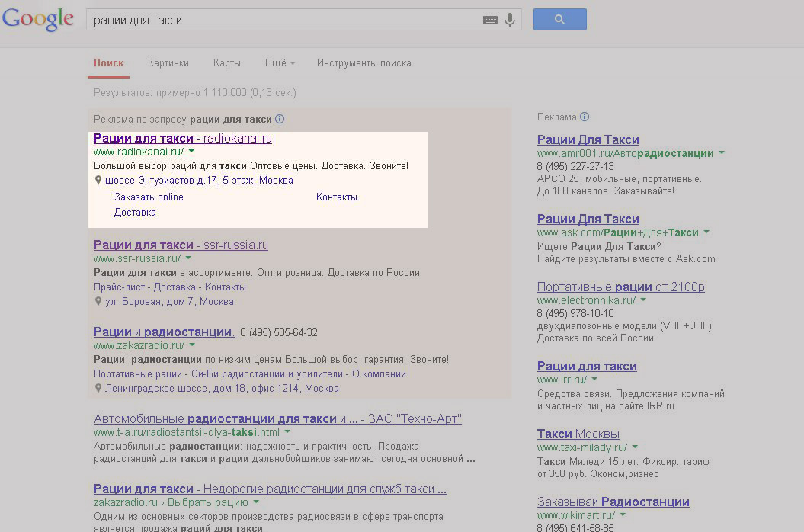Click phone number 8 (495) 585-64-32
Screen dimensions: 804x532
click(x=279, y=332)
